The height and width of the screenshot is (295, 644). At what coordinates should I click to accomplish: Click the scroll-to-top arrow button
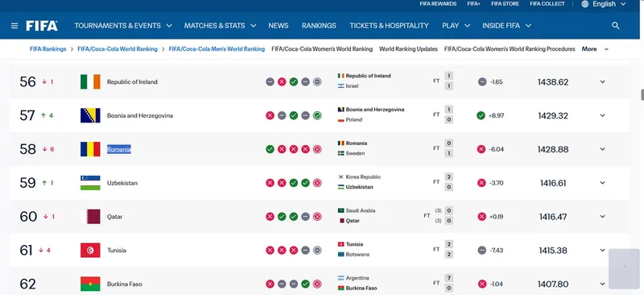[x=624, y=268]
